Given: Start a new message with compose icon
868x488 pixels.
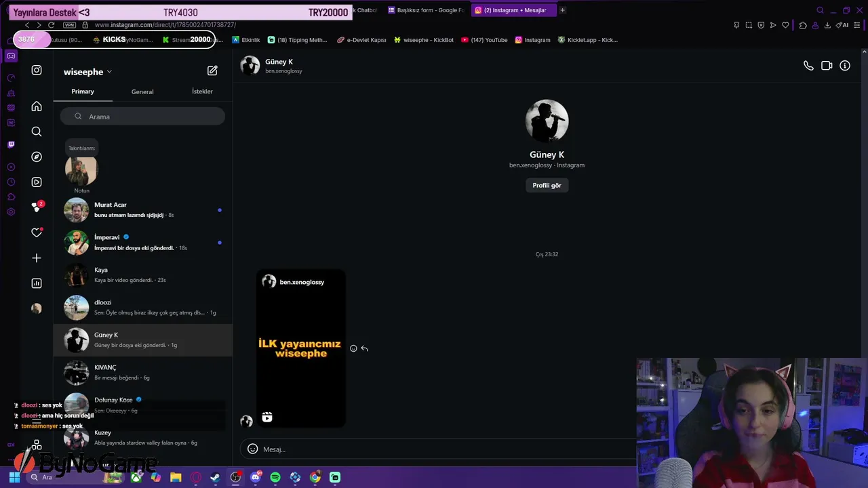Looking at the screenshot, I should click(x=212, y=70).
